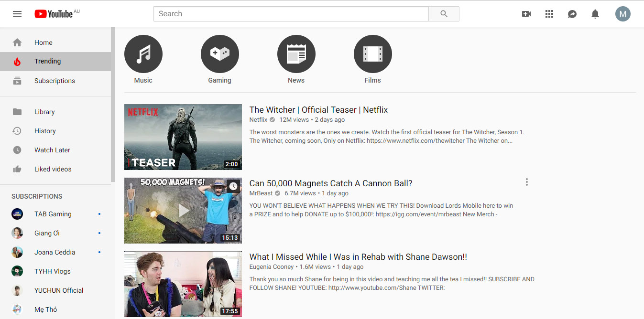Open YUCHUN Official subscription
The height and width of the screenshot is (319, 644).
tap(55, 290)
